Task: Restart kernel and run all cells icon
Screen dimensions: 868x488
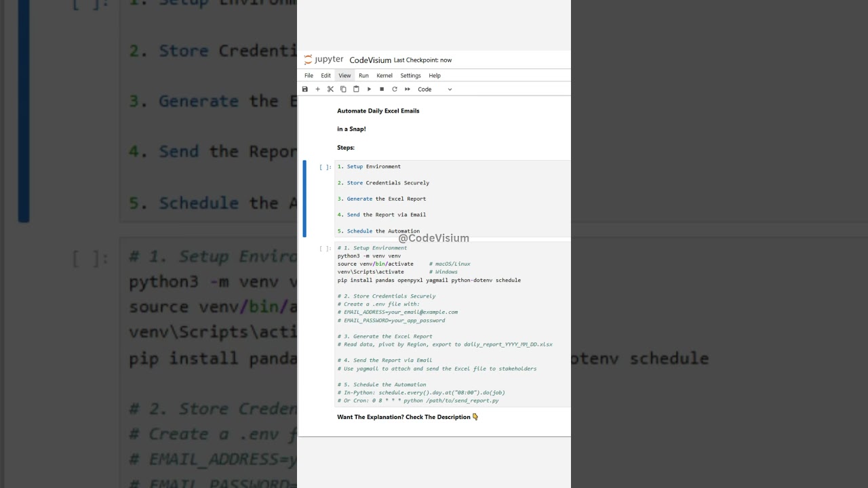Action: [x=408, y=89]
